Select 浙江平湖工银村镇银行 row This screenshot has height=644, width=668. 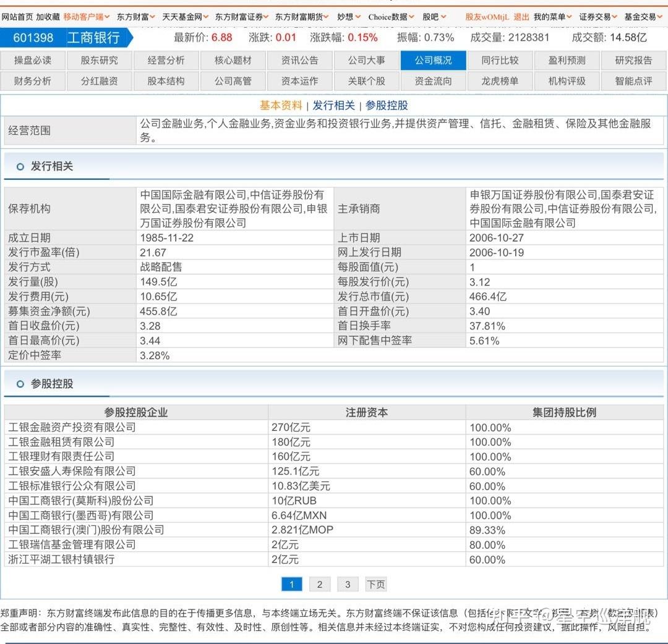(x=333, y=559)
